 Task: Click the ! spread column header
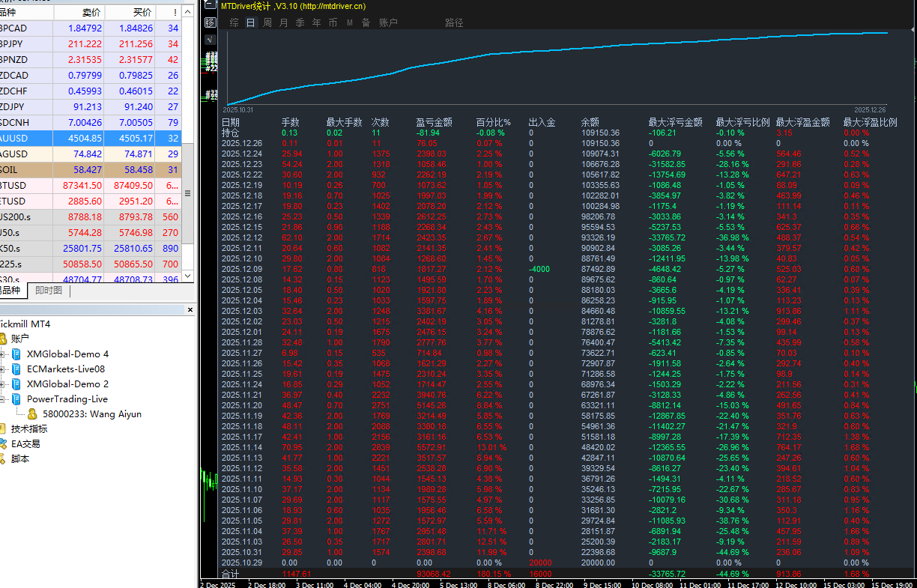pos(169,13)
